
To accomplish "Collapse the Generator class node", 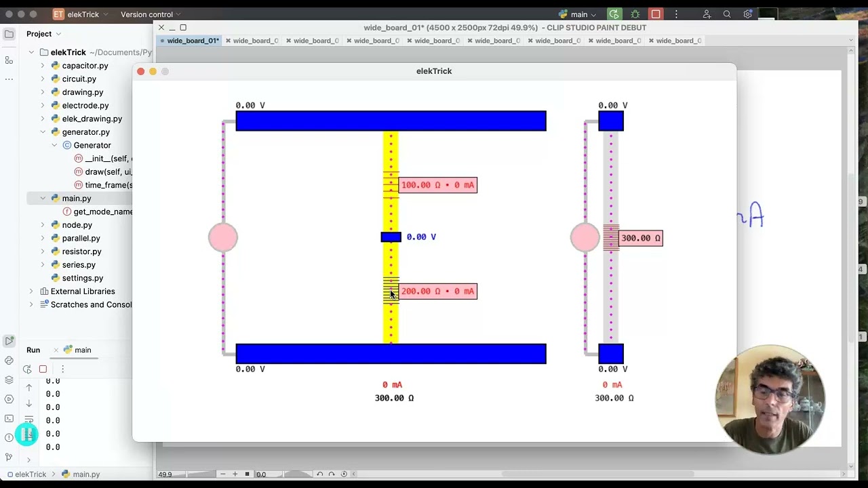I will [55, 145].
